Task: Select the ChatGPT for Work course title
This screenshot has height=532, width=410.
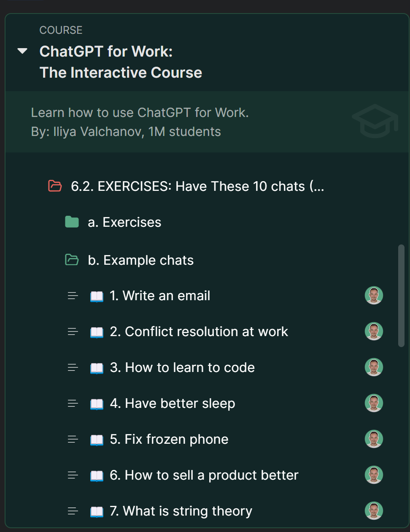Action: (121, 62)
